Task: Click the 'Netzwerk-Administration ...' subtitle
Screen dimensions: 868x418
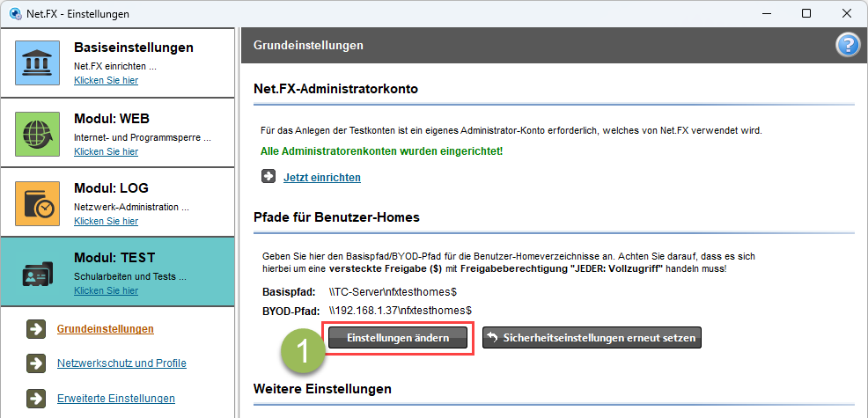Action: (x=132, y=207)
